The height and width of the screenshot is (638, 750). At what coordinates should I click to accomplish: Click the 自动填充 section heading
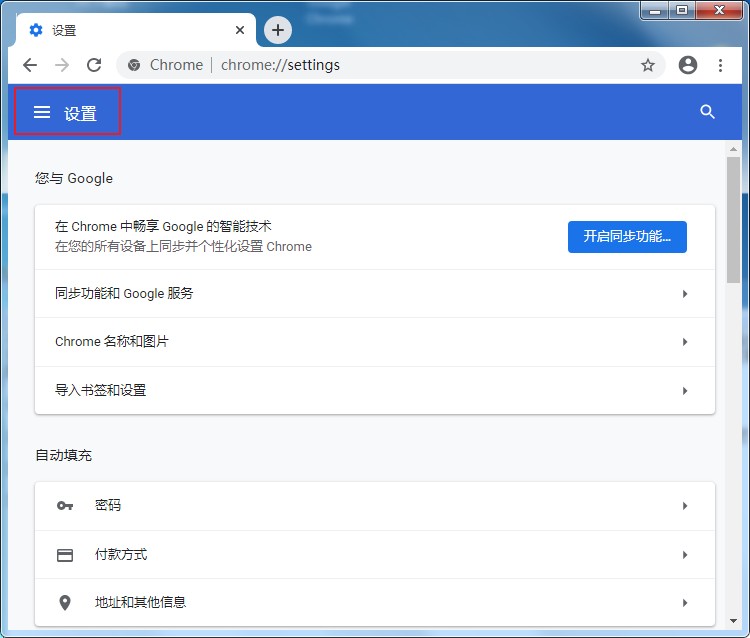coord(64,455)
